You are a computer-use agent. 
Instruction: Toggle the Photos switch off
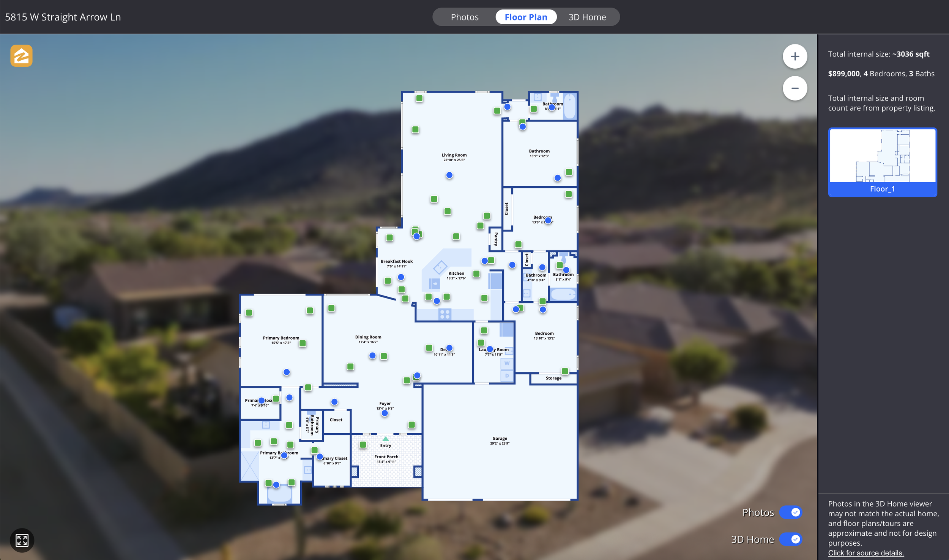click(x=791, y=512)
